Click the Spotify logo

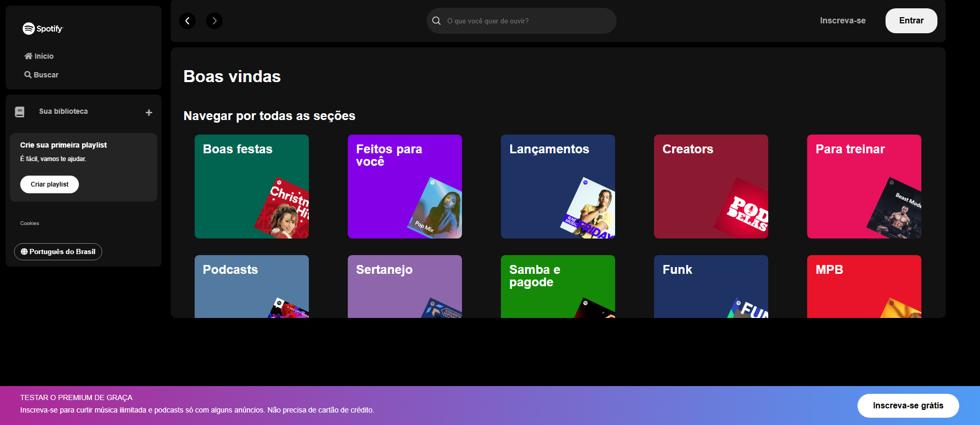tap(43, 29)
